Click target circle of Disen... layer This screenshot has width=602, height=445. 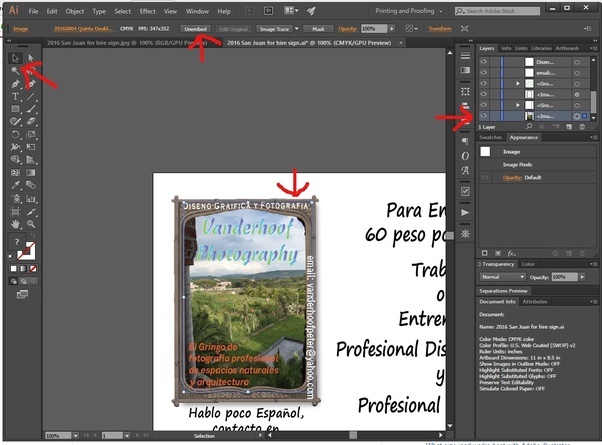coord(577,62)
